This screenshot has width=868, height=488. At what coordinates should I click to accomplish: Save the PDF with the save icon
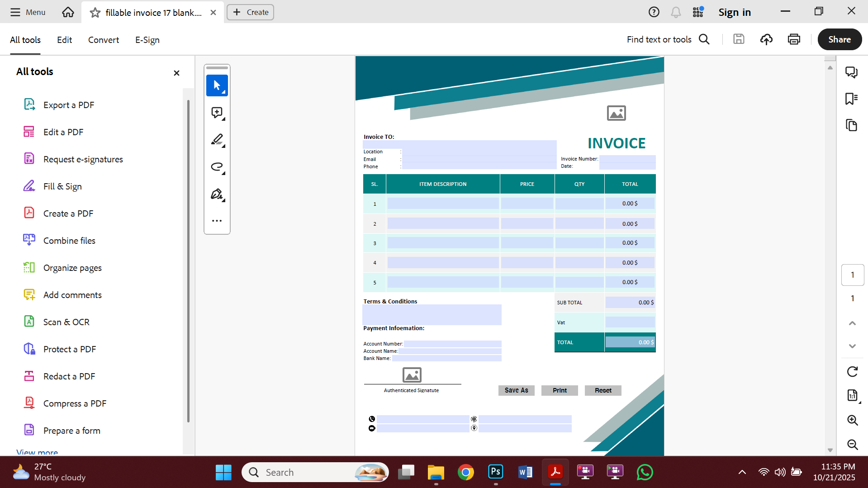pyautogui.click(x=739, y=39)
